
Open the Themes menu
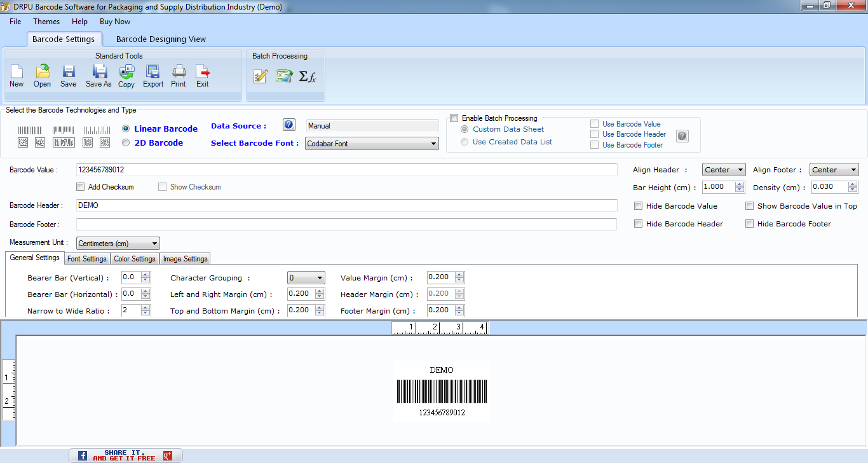[x=46, y=22]
